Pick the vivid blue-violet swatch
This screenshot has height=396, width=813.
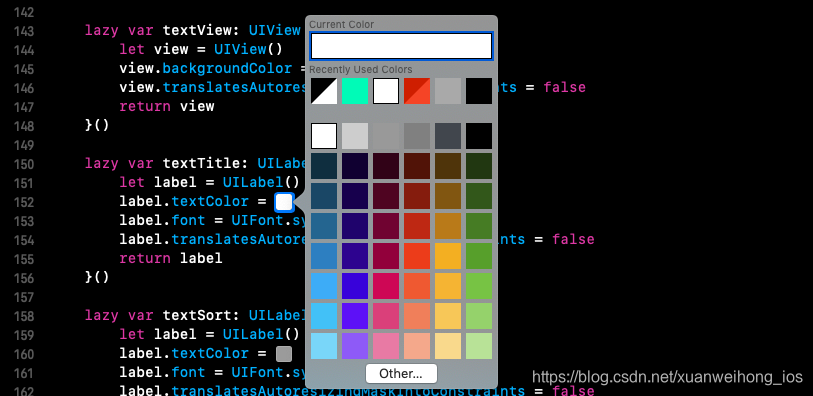click(x=355, y=316)
